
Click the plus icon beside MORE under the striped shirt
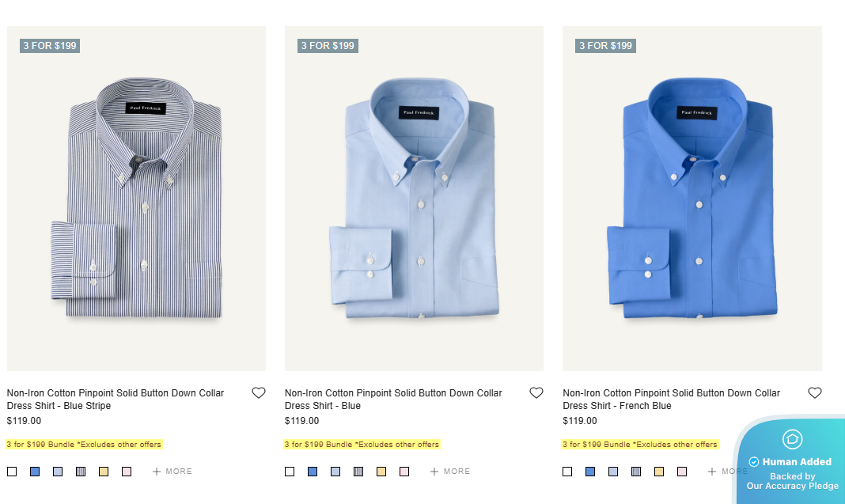pyautogui.click(x=157, y=471)
